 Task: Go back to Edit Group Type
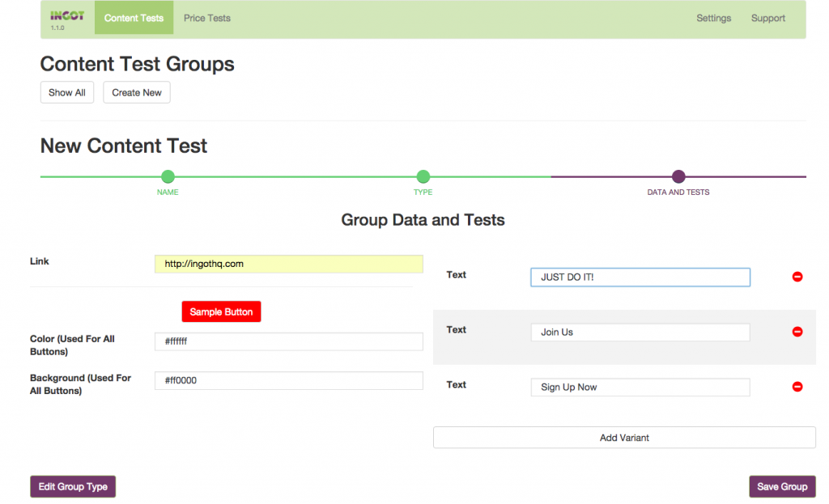(74, 486)
